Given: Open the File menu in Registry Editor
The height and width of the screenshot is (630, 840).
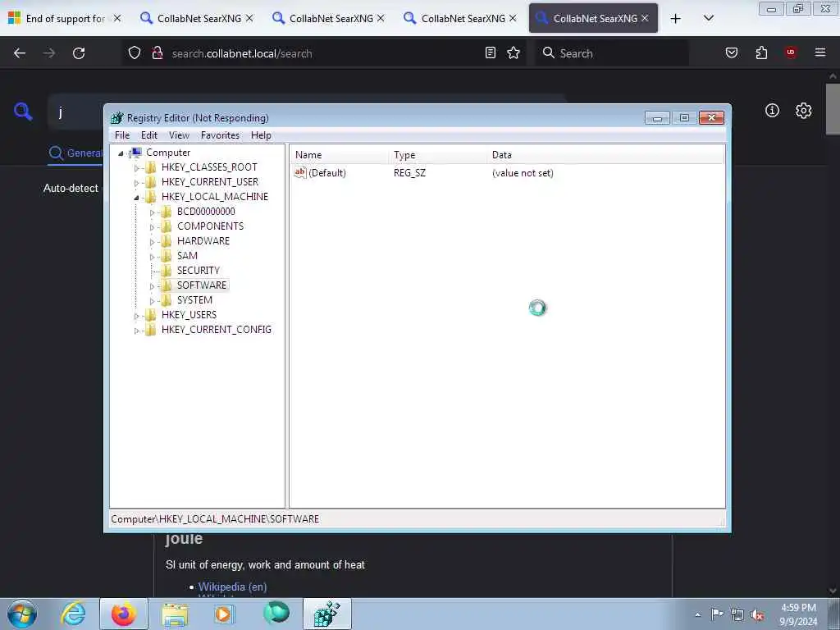Looking at the screenshot, I should point(122,135).
